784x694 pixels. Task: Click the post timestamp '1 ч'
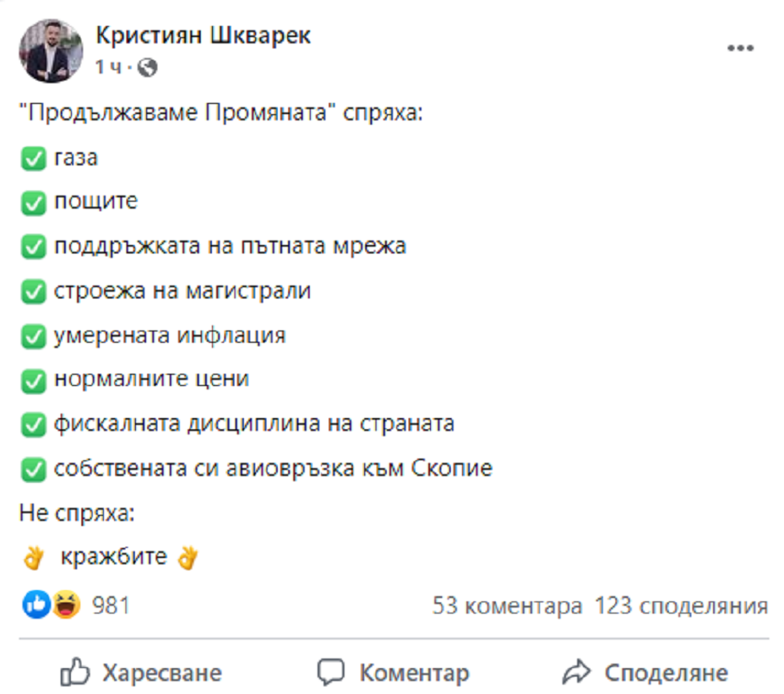coord(108,67)
